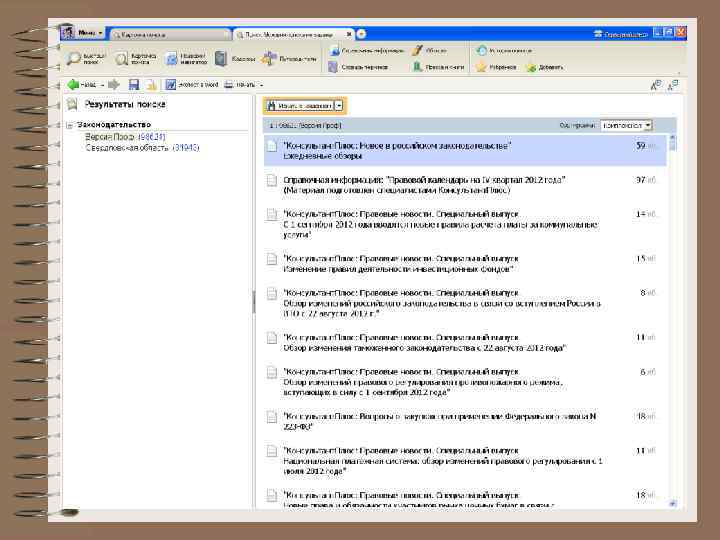
Task: Open Справочная информация from toolbar
Action: (366, 51)
